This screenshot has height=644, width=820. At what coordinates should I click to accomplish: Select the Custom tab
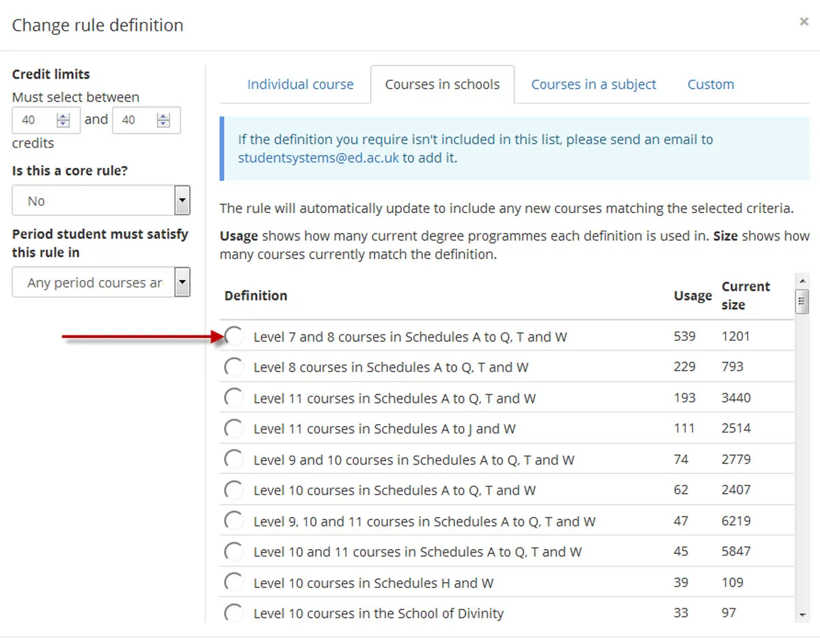coord(710,85)
